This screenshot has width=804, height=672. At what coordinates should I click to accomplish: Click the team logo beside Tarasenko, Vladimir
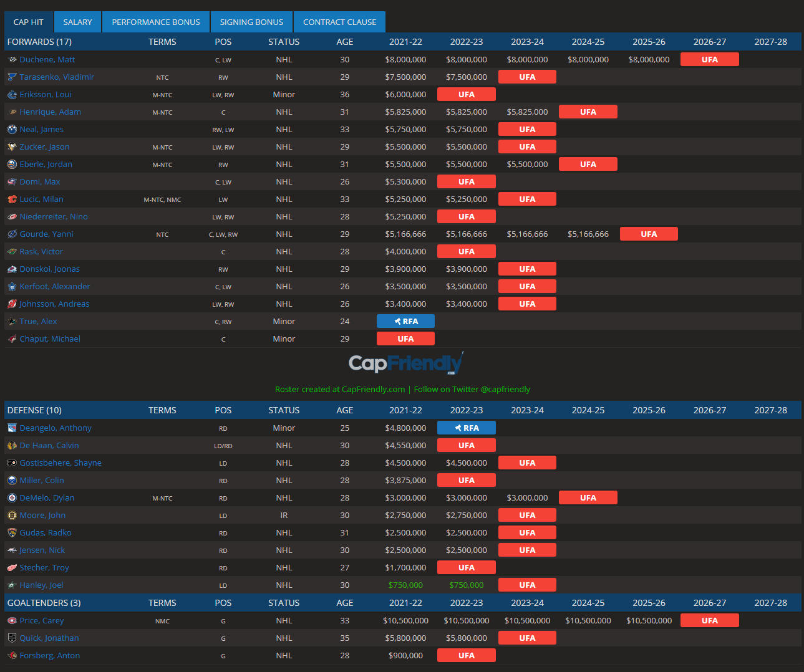coord(12,77)
